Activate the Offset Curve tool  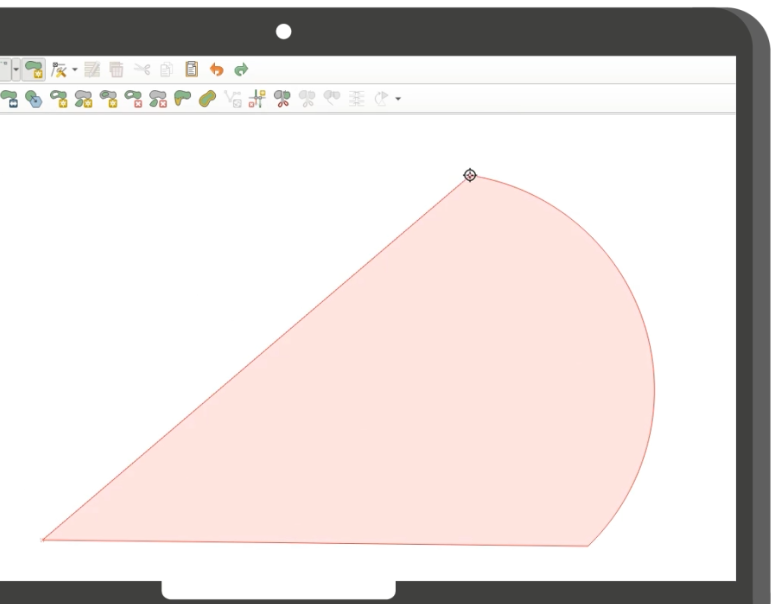208,99
